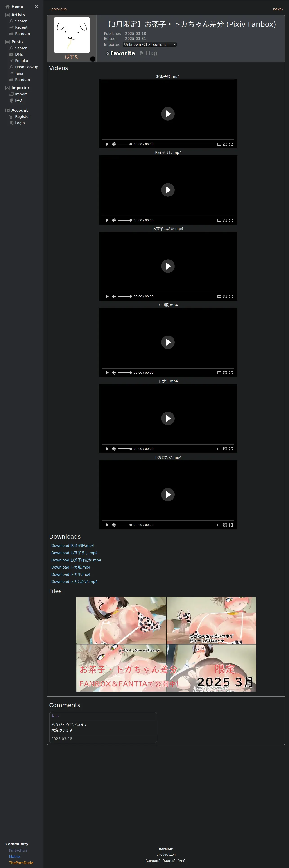Flag this post

[148, 53]
